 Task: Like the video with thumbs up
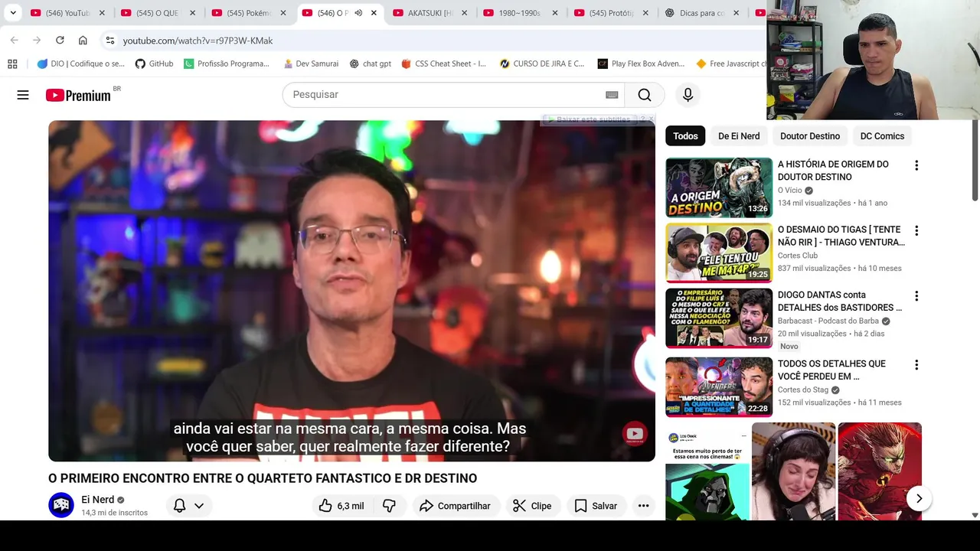341,506
